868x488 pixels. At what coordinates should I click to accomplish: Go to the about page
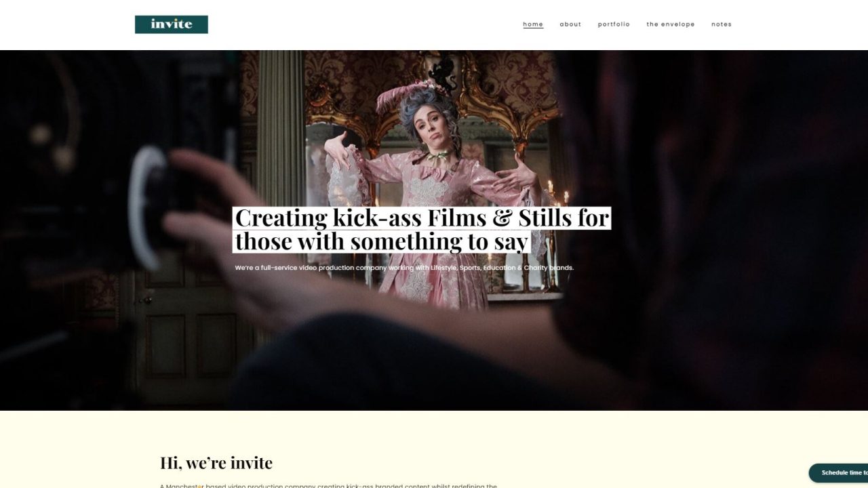click(570, 24)
